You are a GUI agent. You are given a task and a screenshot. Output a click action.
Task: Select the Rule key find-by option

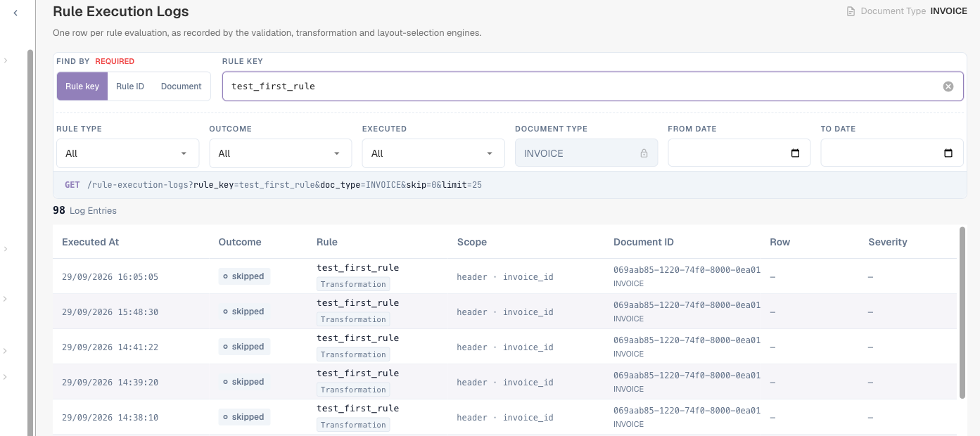coord(82,86)
